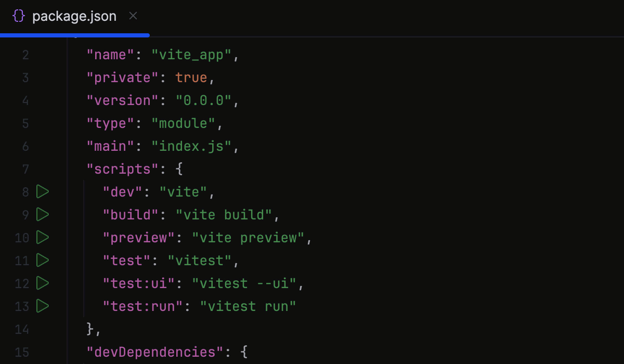Run the "test:run" script gutter arrow
624x364 pixels.
(42, 306)
